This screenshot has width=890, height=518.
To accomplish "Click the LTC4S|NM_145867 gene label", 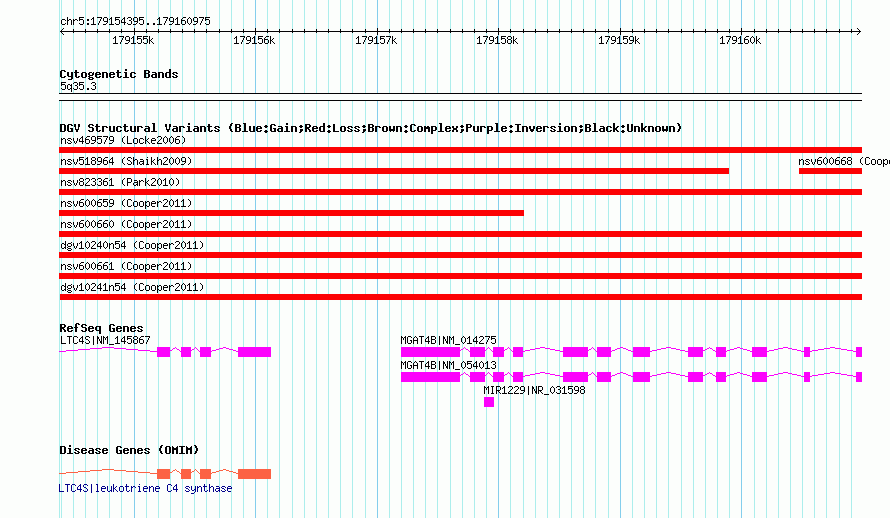I will click(105, 340).
